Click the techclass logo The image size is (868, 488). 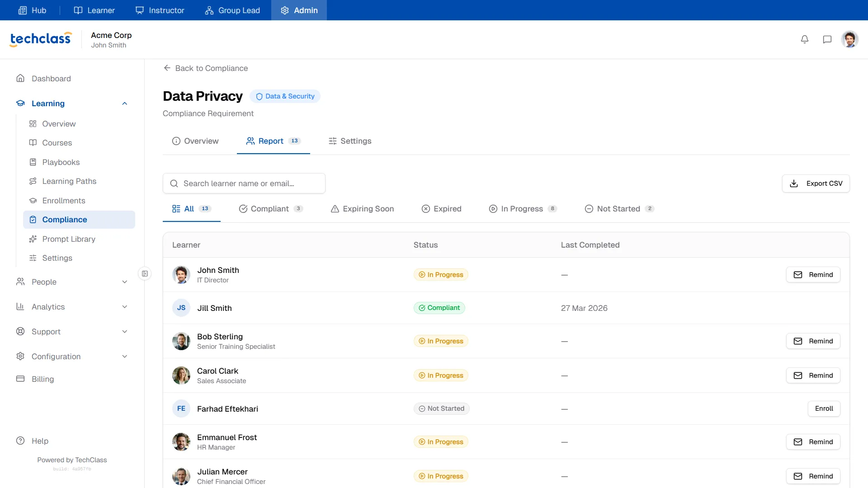pos(41,39)
